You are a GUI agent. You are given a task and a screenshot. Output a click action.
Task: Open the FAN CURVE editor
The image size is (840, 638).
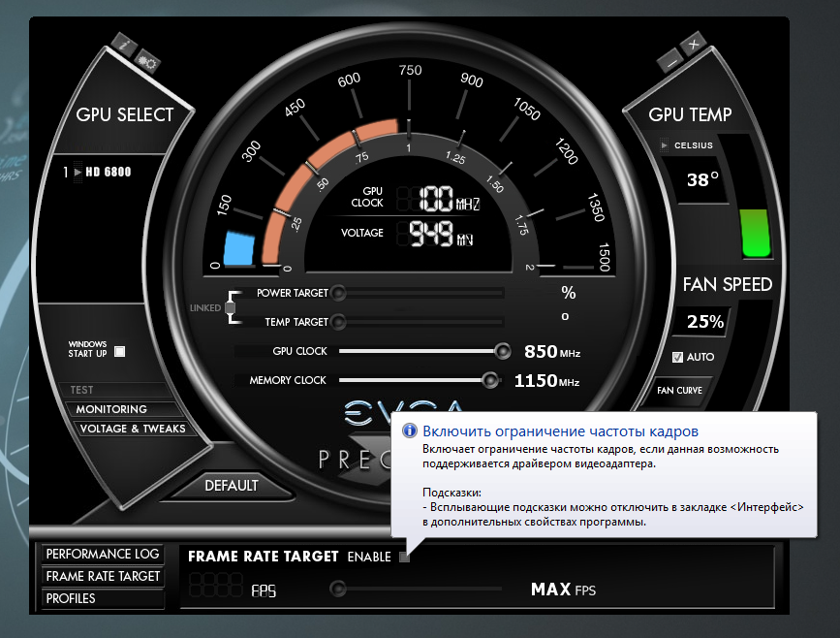pos(679,391)
